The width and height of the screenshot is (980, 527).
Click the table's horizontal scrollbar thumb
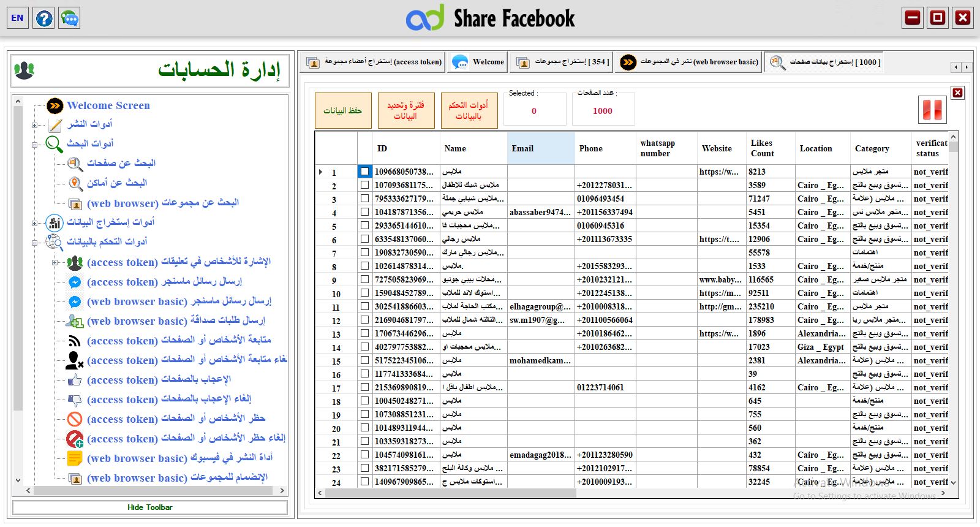[450, 493]
